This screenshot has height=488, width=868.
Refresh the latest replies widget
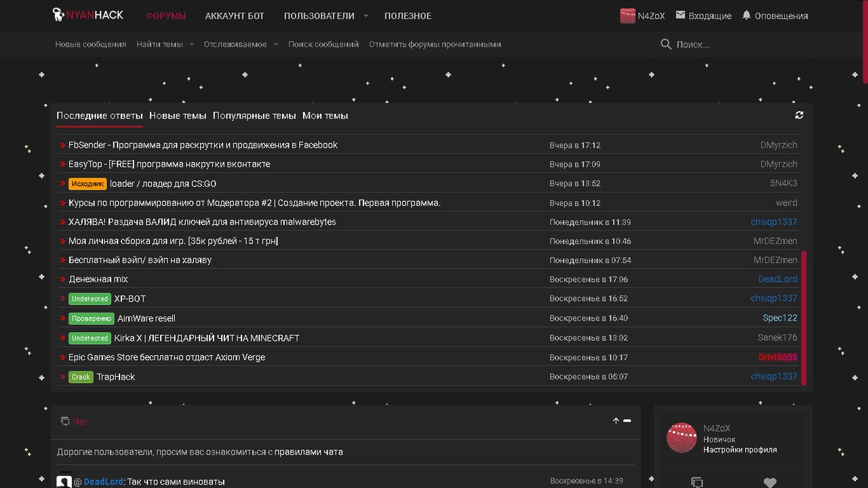click(x=800, y=115)
